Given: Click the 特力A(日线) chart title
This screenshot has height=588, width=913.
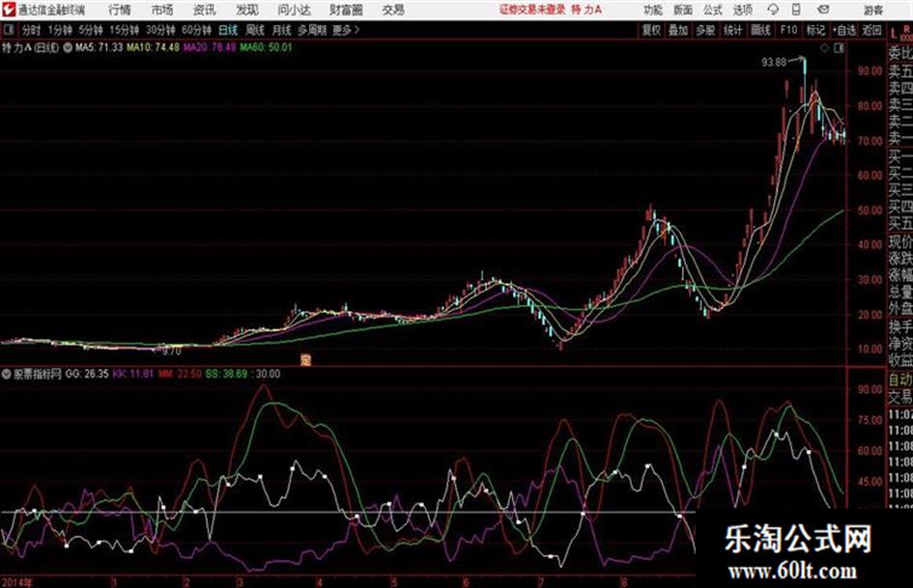Looking at the screenshot, I should coord(30,47).
